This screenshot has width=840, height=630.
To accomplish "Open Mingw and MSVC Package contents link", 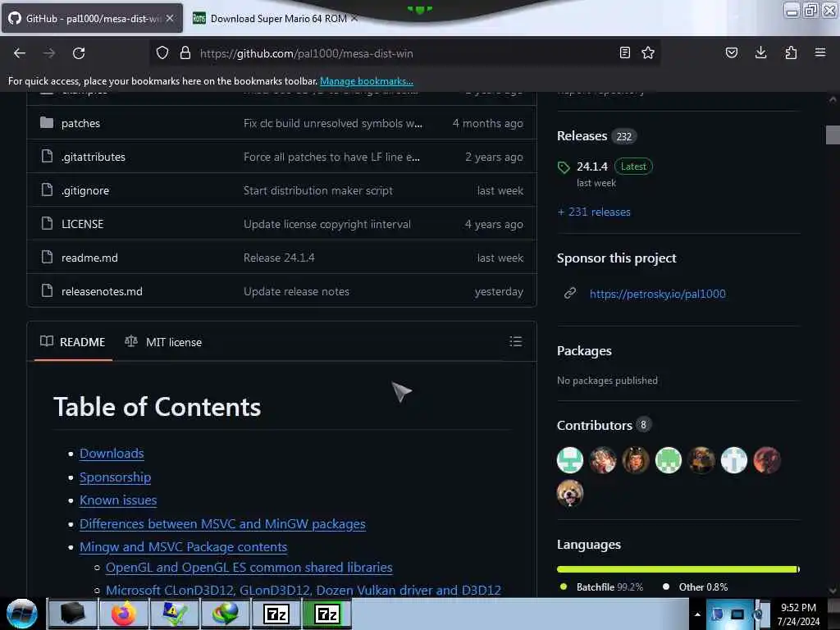I will 183,546.
